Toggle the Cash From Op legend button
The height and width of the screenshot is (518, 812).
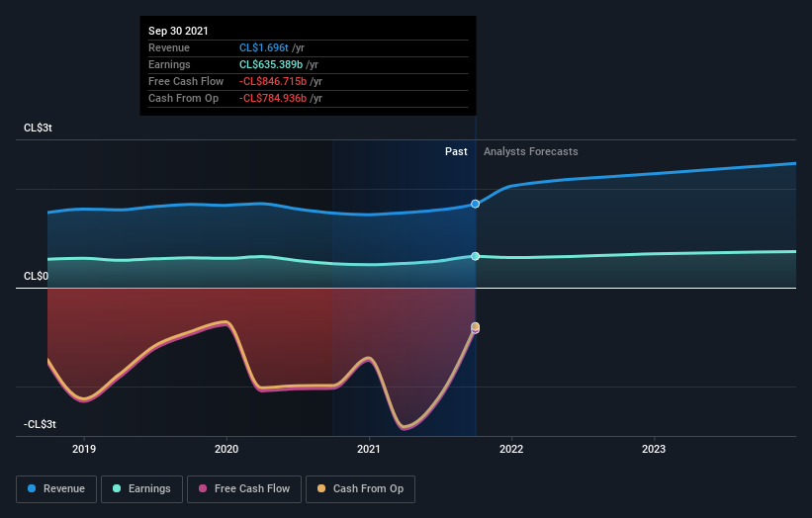360,489
